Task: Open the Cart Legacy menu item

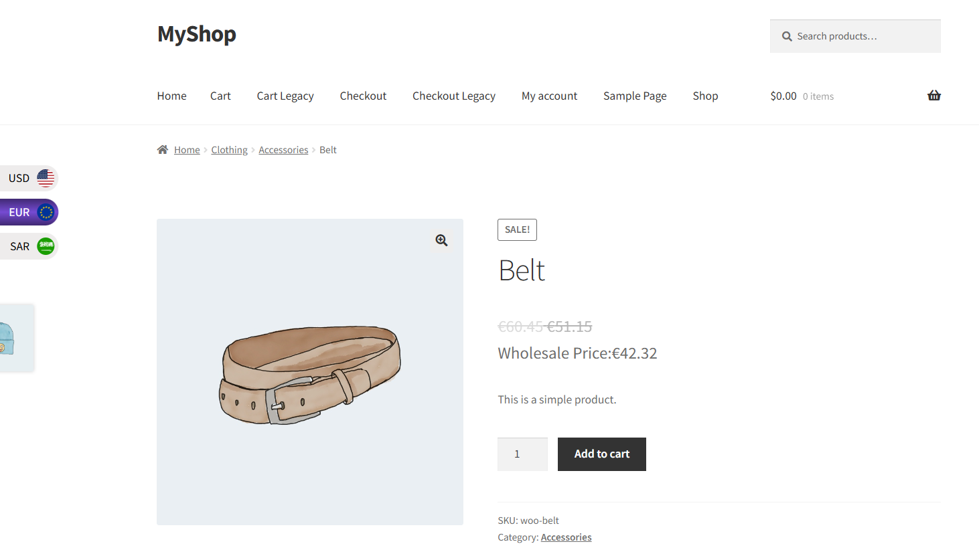Action: 285,96
